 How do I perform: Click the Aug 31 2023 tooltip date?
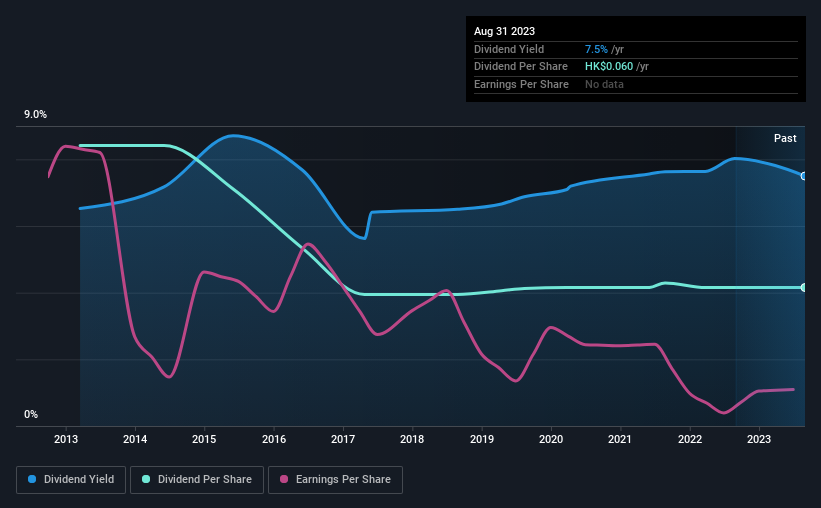(x=504, y=31)
